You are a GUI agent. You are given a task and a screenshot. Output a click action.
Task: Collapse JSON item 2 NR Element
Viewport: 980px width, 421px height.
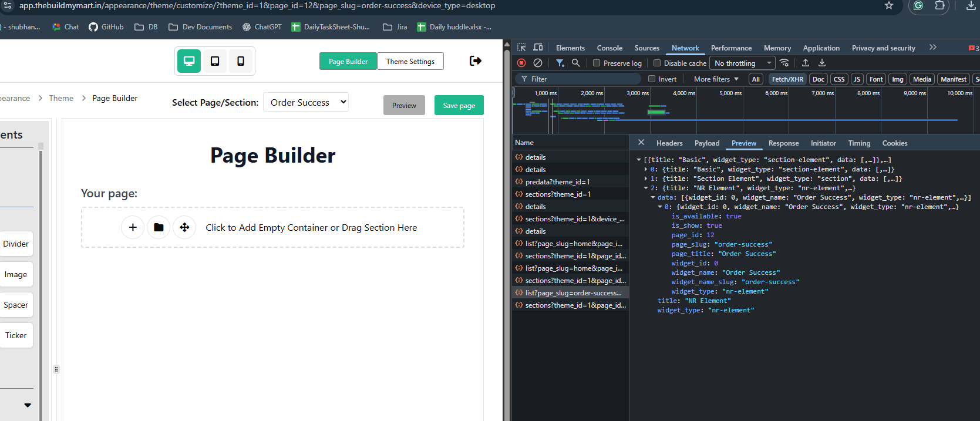point(646,188)
